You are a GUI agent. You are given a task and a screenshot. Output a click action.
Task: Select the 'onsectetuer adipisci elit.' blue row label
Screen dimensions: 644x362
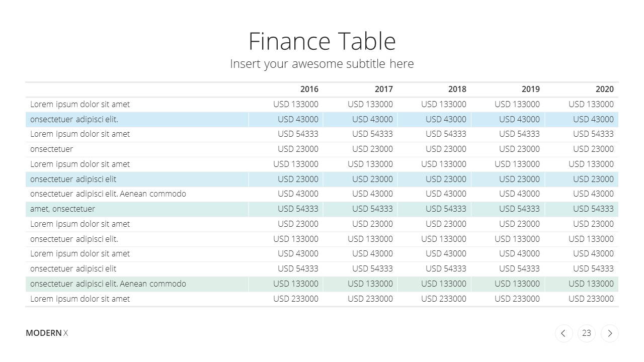pyautogui.click(x=74, y=119)
